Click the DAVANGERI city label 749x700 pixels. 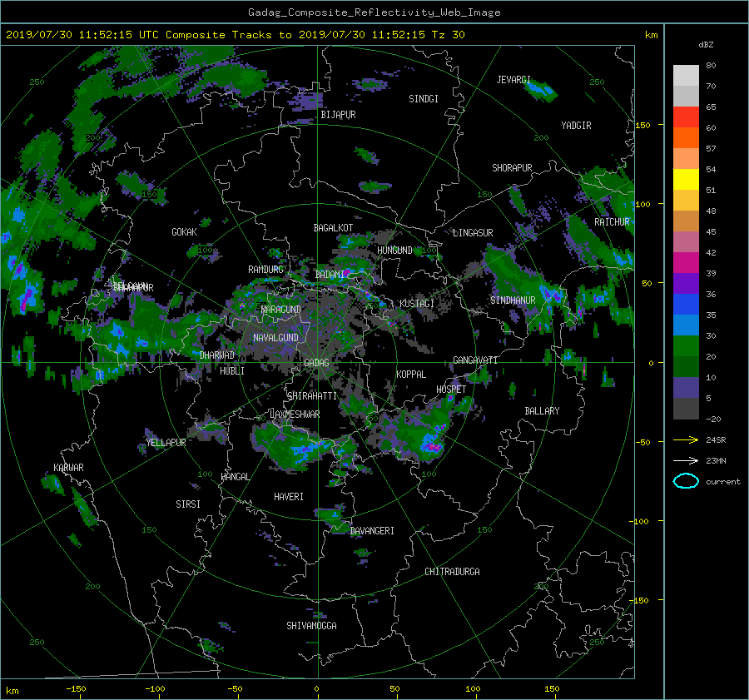coord(372,531)
